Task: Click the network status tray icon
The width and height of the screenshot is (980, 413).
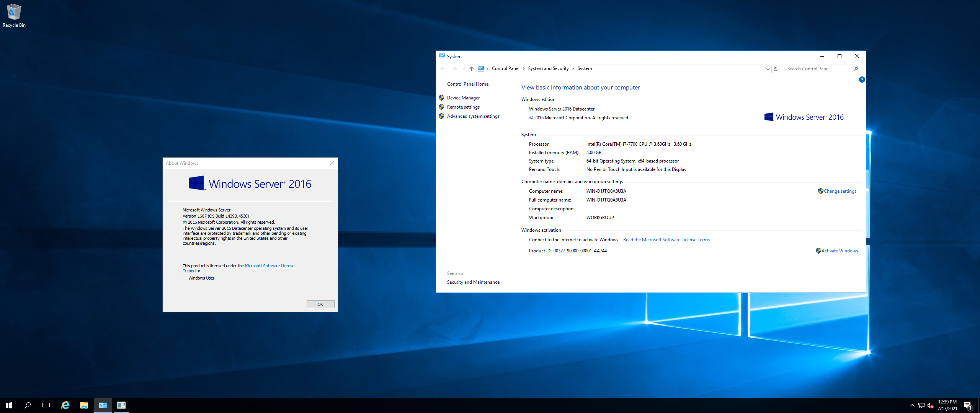Action: coord(921,405)
